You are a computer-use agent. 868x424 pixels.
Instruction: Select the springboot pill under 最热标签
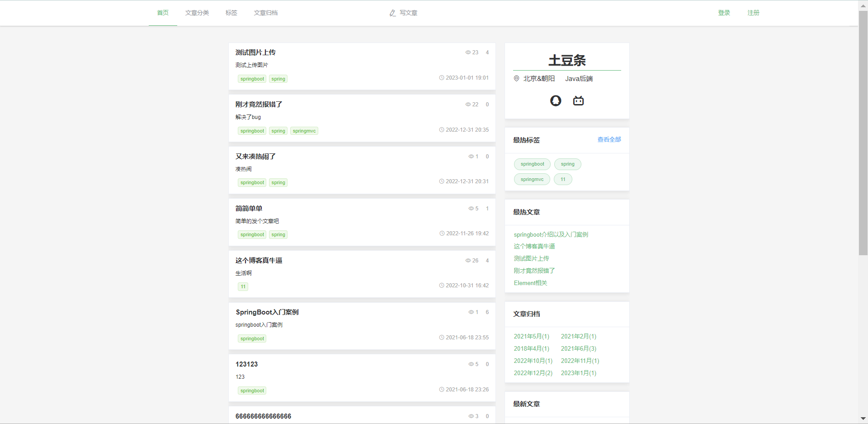point(533,164)
